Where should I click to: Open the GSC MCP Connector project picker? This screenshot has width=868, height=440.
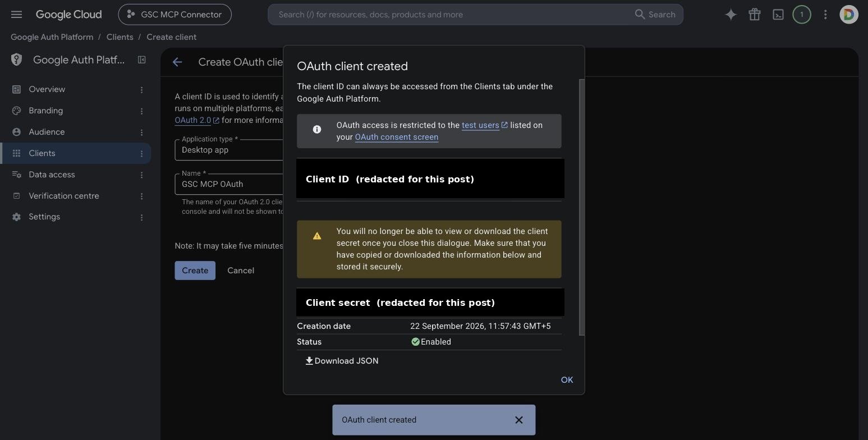[x=174, y=15]
